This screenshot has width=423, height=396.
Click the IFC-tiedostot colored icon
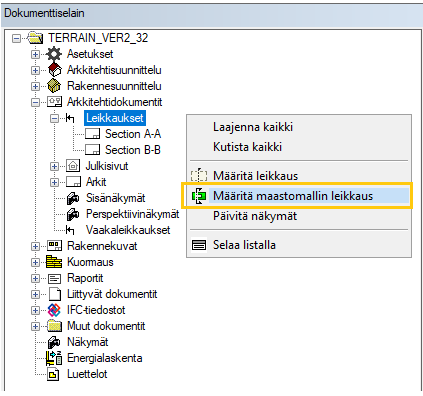pyautogui.click(x=54, y=310)
